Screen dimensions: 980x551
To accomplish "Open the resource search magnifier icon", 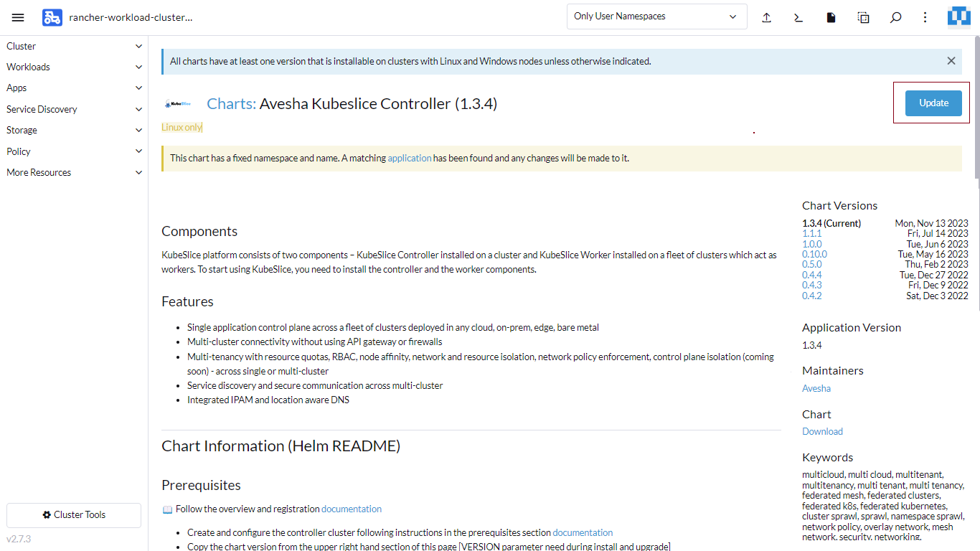I will (895, 17).
